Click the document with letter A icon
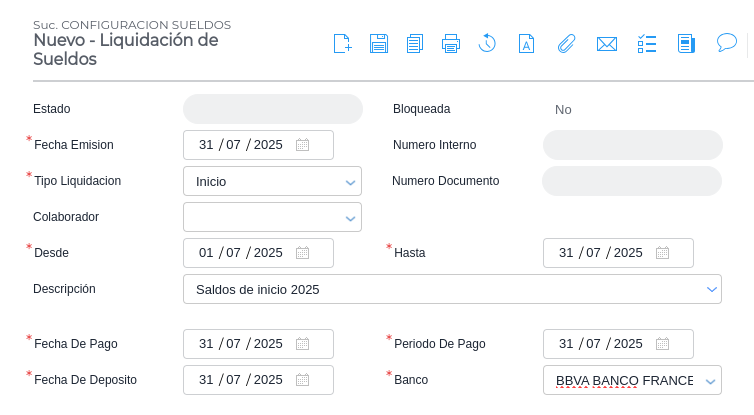The image size is (754, 415). 527,43
